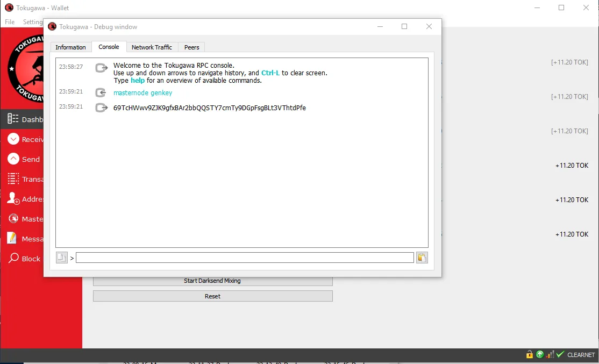Maximize the Debug window

coord(404,26)
